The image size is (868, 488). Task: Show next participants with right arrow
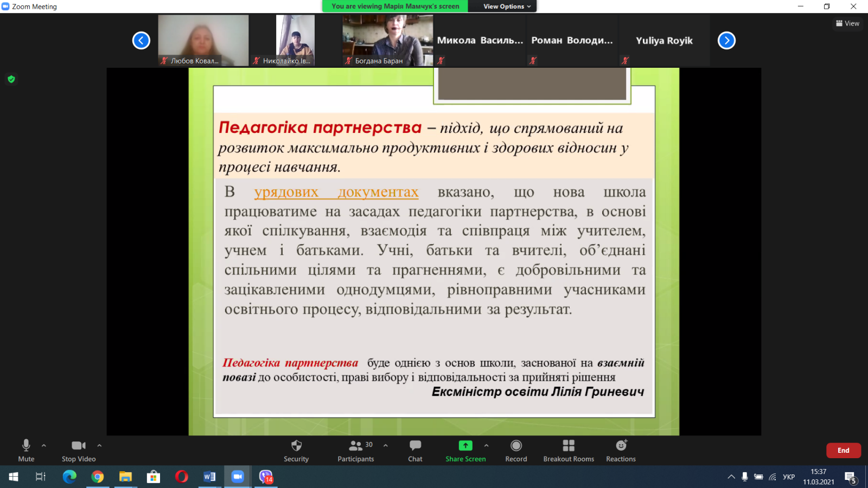pyautogui.click(x=726, y=41)
